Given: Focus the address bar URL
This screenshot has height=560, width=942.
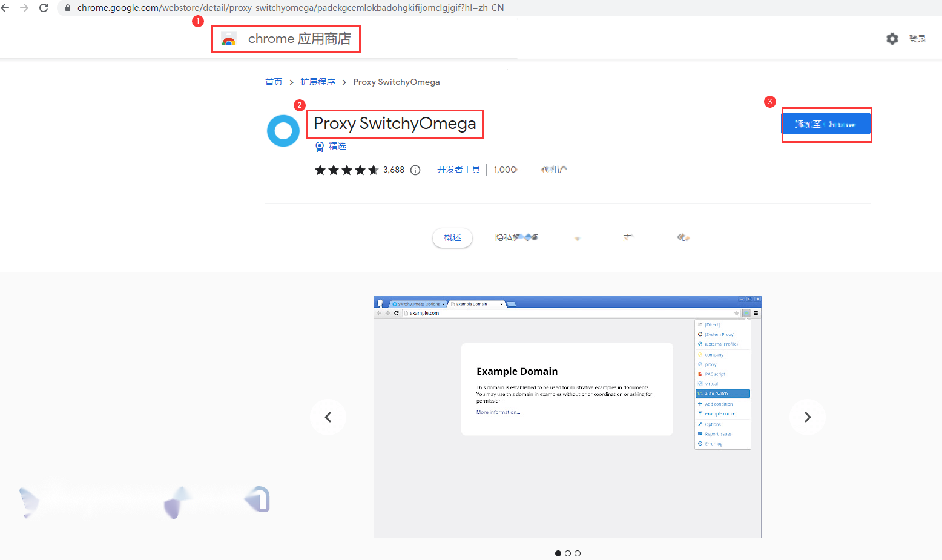Looking at the screenshot, I should [x=291, y=8].
